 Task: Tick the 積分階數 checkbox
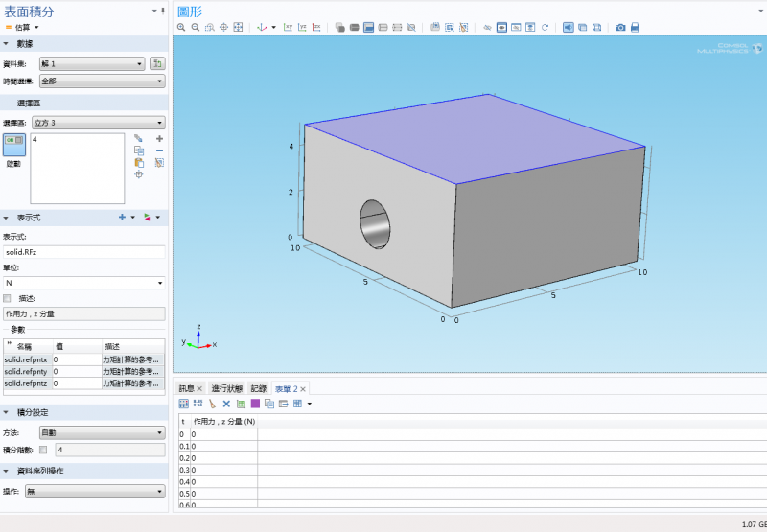(43, 449)
